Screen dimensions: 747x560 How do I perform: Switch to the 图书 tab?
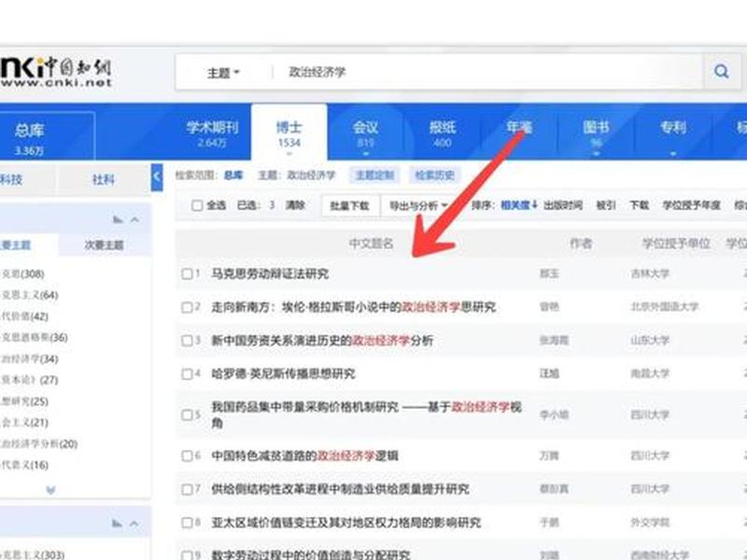click(596, 133)
